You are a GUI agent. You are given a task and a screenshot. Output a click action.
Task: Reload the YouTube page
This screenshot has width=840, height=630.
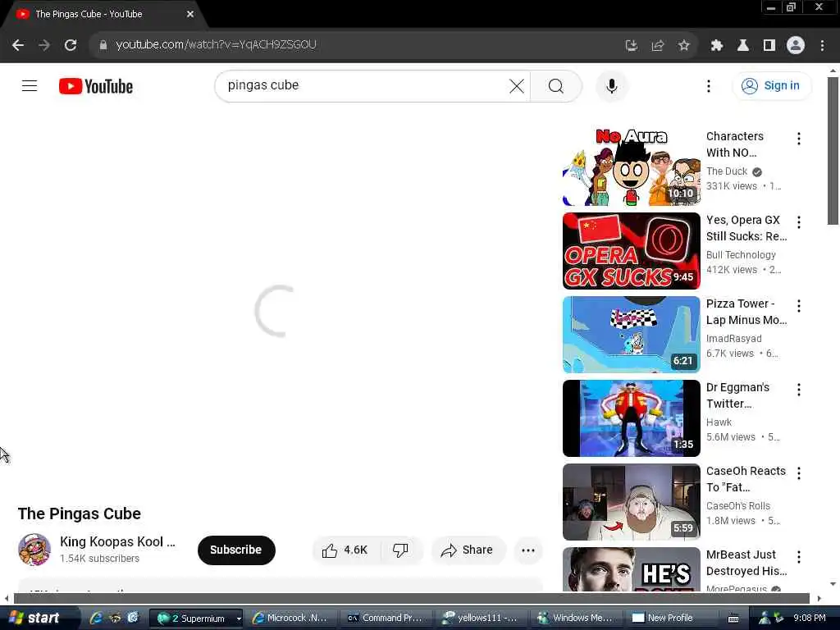(71, 46)
